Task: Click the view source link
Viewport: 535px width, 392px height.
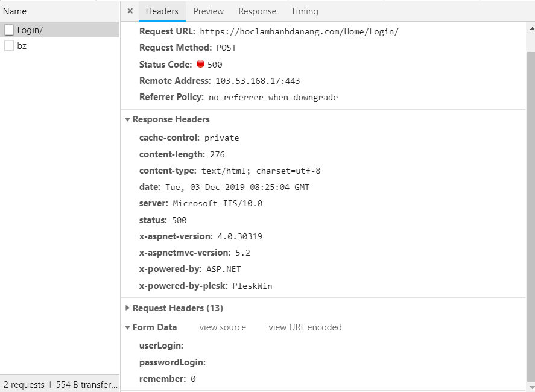Action: point(223,327)
